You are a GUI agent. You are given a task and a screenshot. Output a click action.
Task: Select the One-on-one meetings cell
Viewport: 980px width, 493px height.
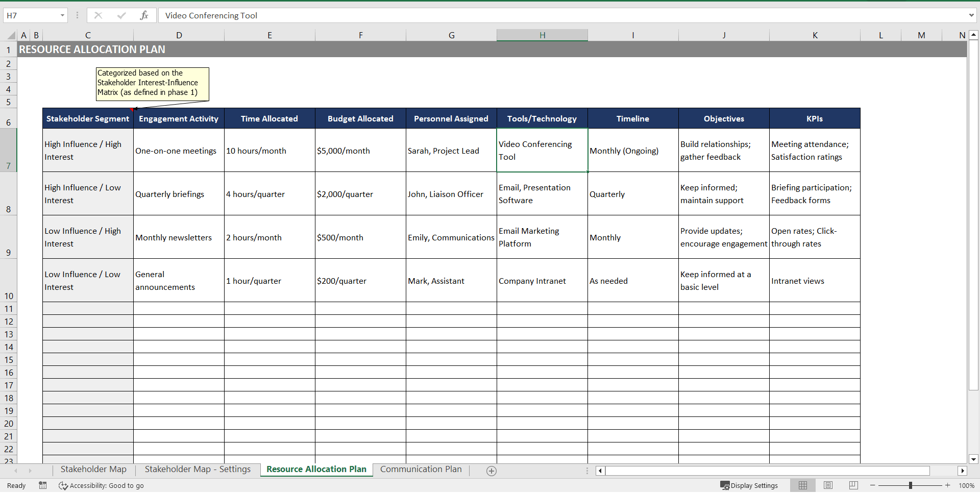(179, 151)
